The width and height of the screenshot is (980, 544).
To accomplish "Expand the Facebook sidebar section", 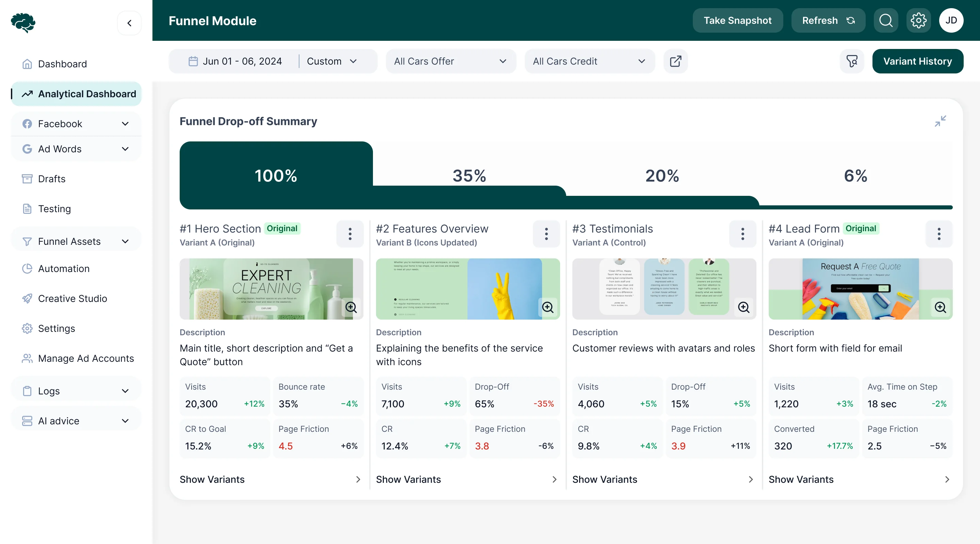I will pyautogui.click(x=76, y=124).
